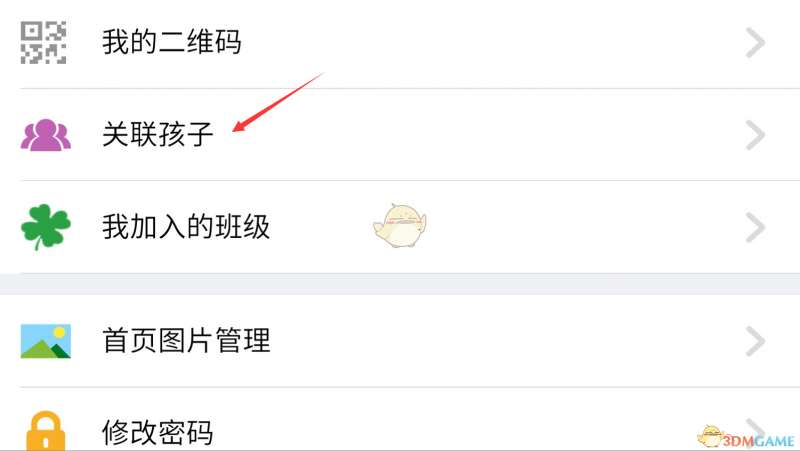Tap the purple people icon
This screenshot has width=800, height=451.
tap(45, 135)
